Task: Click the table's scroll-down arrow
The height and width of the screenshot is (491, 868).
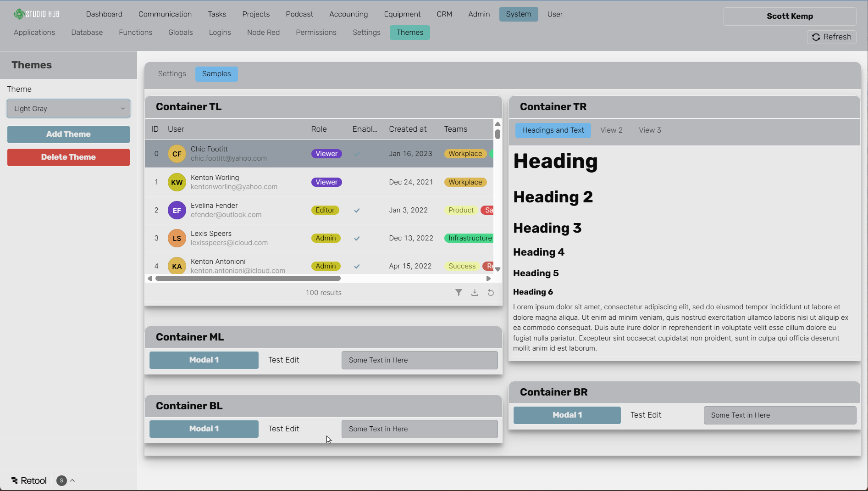Action: (498, 269)
